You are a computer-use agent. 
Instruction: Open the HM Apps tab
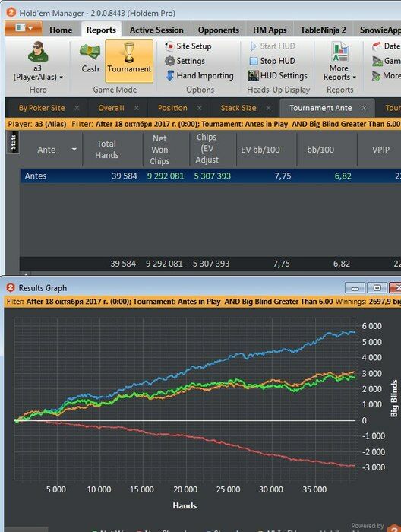tap(270, 30)
